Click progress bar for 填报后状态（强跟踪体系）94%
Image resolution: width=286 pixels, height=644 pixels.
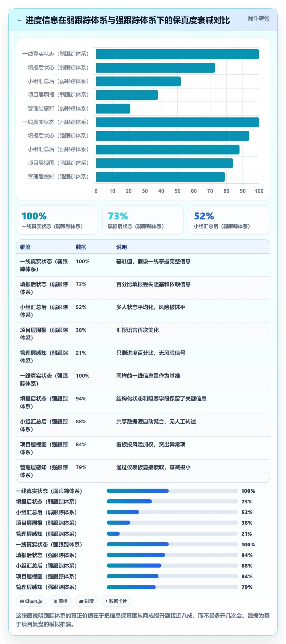[172, 555]
